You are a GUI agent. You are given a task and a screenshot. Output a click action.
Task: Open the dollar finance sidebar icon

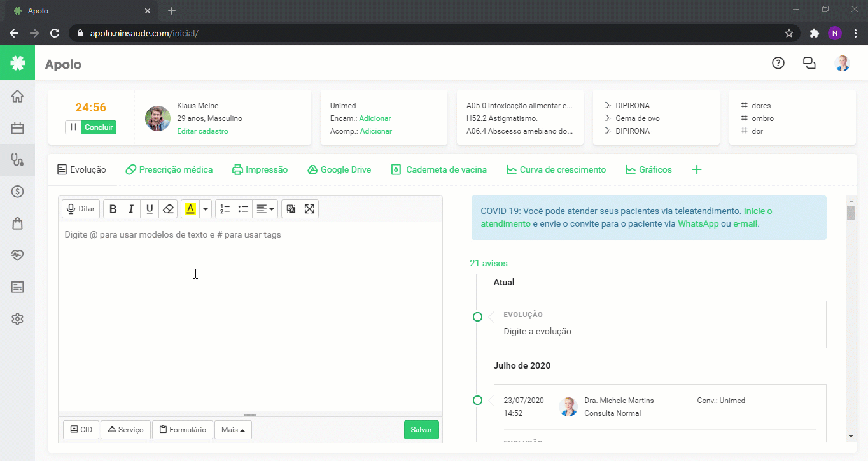coord(17,192)
